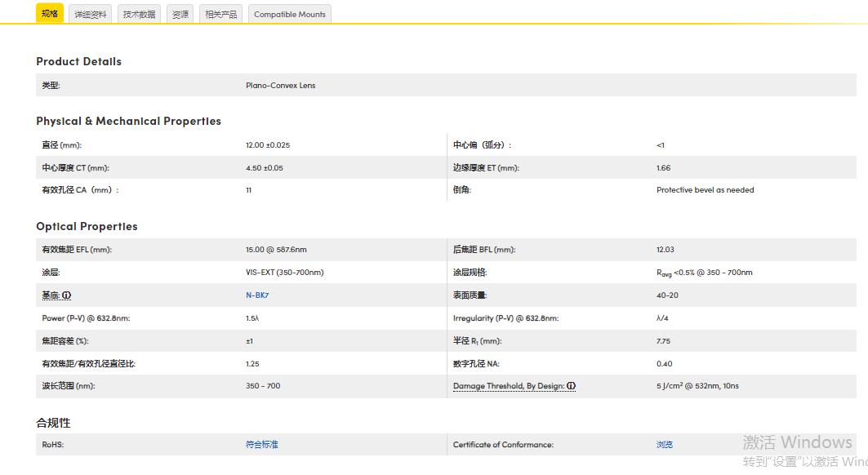
Task: Click the Product Details heading
Action: click(x=78, y=61)
